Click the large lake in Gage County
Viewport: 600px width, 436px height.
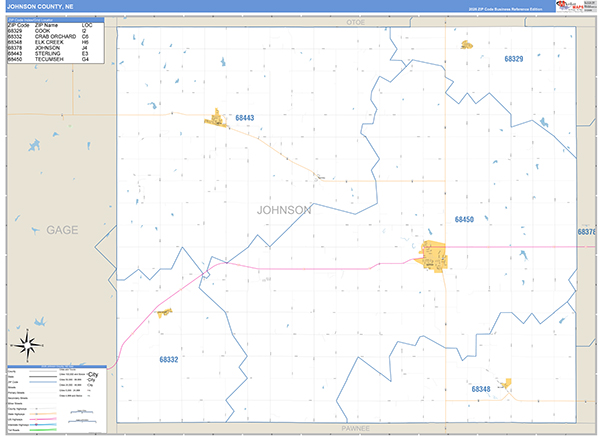pos(34,145)
